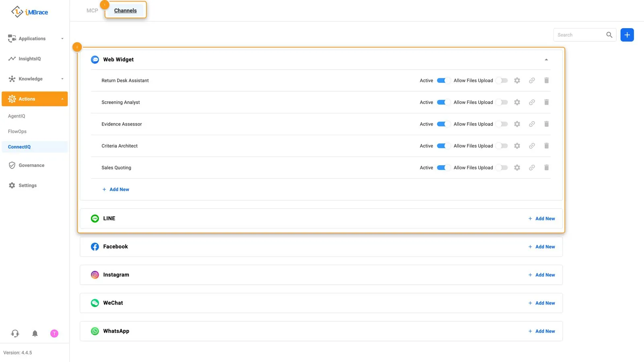Click link icon for Screening Analyst
This screenshot has height=362, width=644.
[532, 102]
